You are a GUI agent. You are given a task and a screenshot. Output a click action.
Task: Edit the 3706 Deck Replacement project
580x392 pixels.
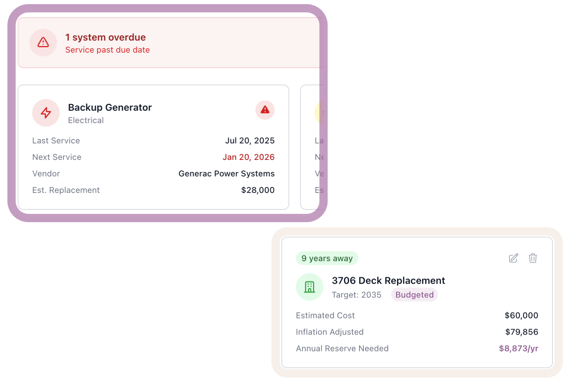click(x=513, y=258)
